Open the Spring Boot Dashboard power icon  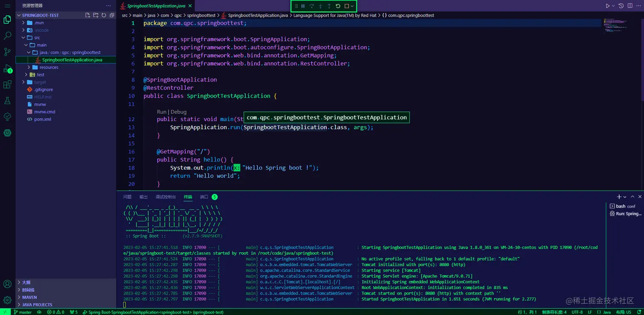pos(7,133)
